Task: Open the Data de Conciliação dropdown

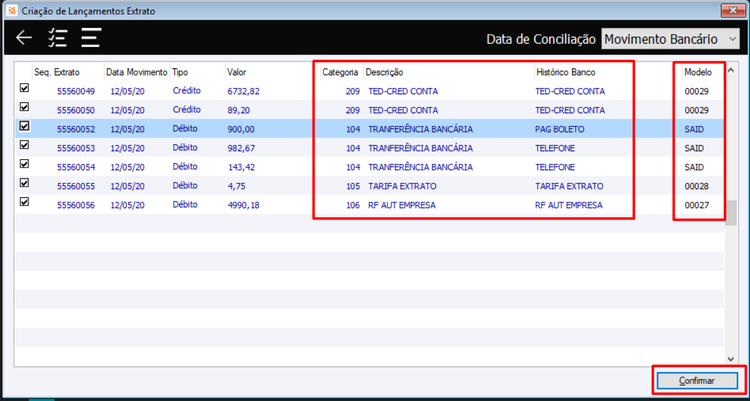Action: [670, 39]
